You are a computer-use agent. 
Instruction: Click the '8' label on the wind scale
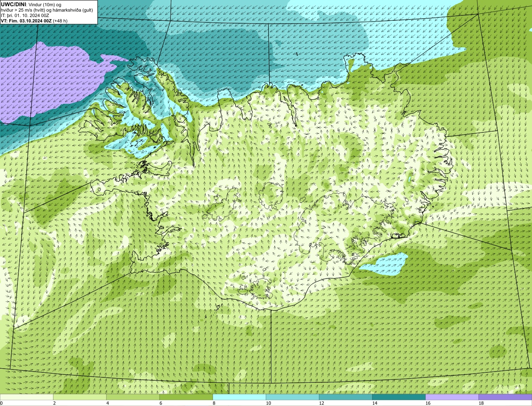coord(214,403)
